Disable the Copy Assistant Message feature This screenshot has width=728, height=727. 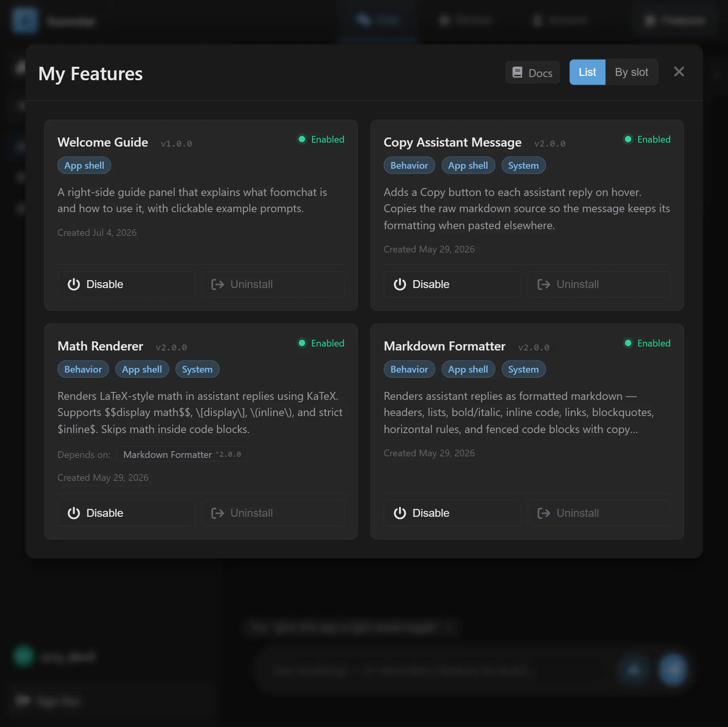coord(452,284)
